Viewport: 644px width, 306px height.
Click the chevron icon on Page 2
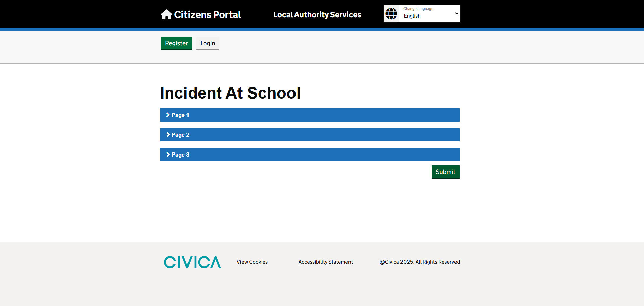tap(168, 134)
